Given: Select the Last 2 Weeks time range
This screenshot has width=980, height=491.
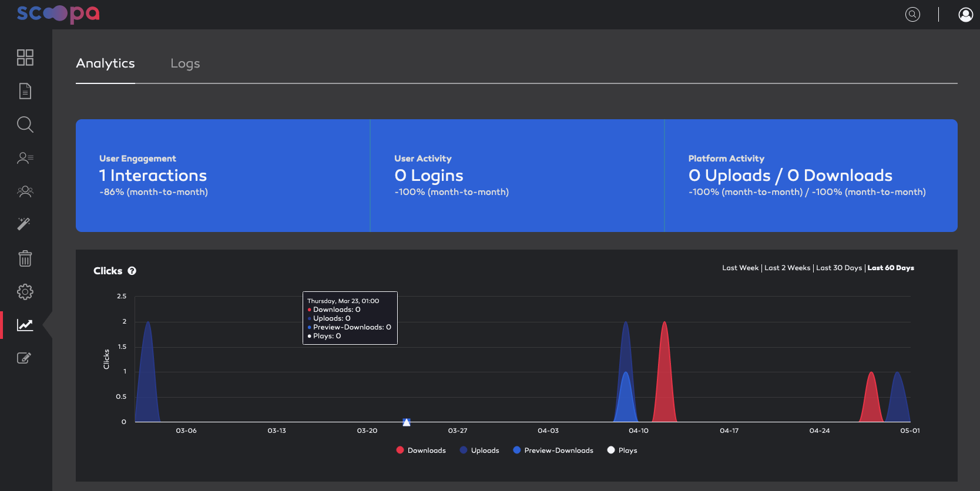Looking at the screenshot, I should tap(787, 268).
